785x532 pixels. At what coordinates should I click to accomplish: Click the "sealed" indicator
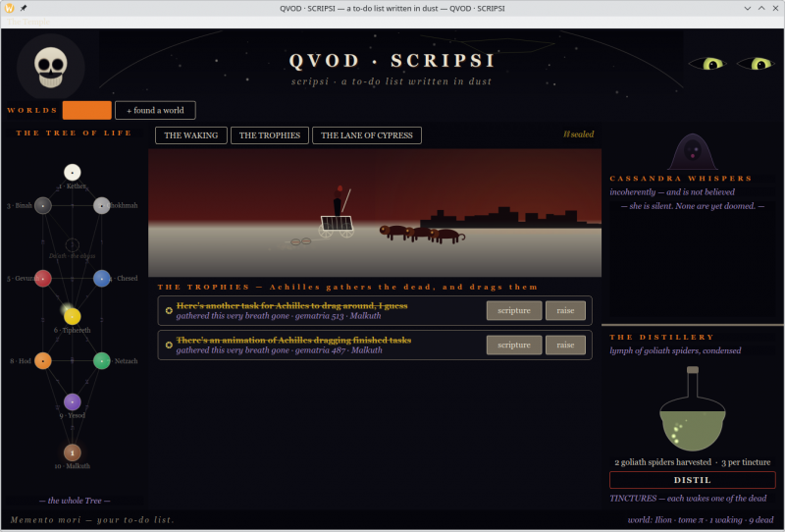point(579,134)
